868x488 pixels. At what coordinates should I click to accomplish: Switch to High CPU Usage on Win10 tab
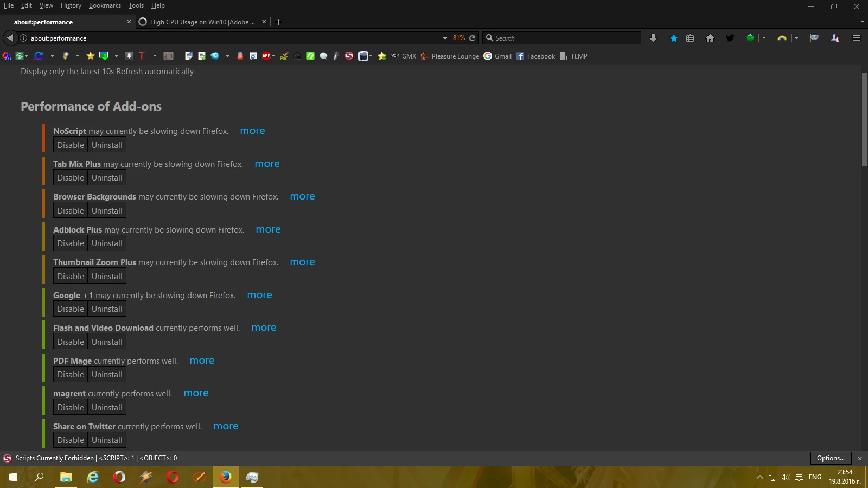(203, 22)
